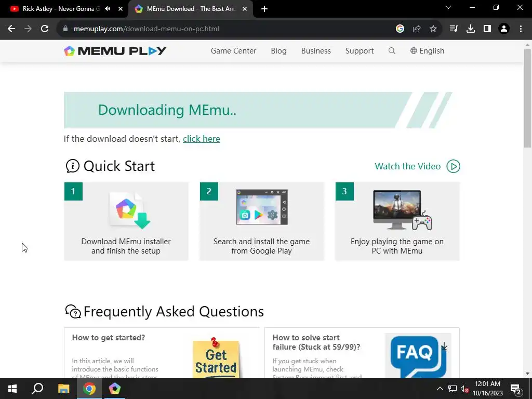Open the 'How to get started?' article
Screen dimensions: 532x399
point(109,338)
